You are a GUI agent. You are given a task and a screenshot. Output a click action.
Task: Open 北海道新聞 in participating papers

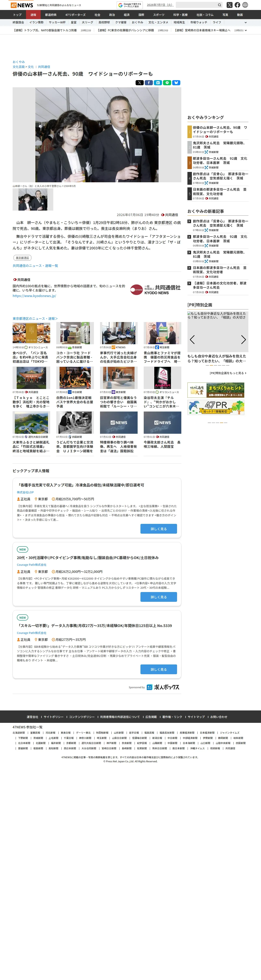point(19,733)
